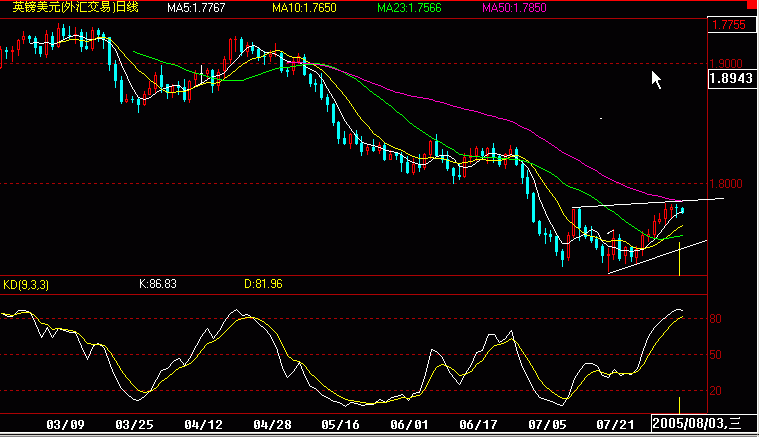The height and width of the screenshot is (437, 759).
Task: Select the MA50:1.7850 indicator label
Action: click(514, 8)
